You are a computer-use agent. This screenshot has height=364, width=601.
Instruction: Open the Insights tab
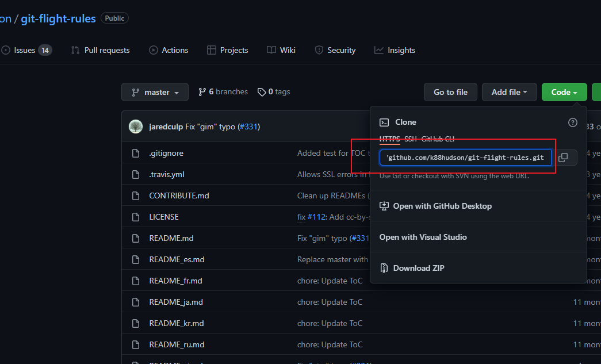point(395,50)
